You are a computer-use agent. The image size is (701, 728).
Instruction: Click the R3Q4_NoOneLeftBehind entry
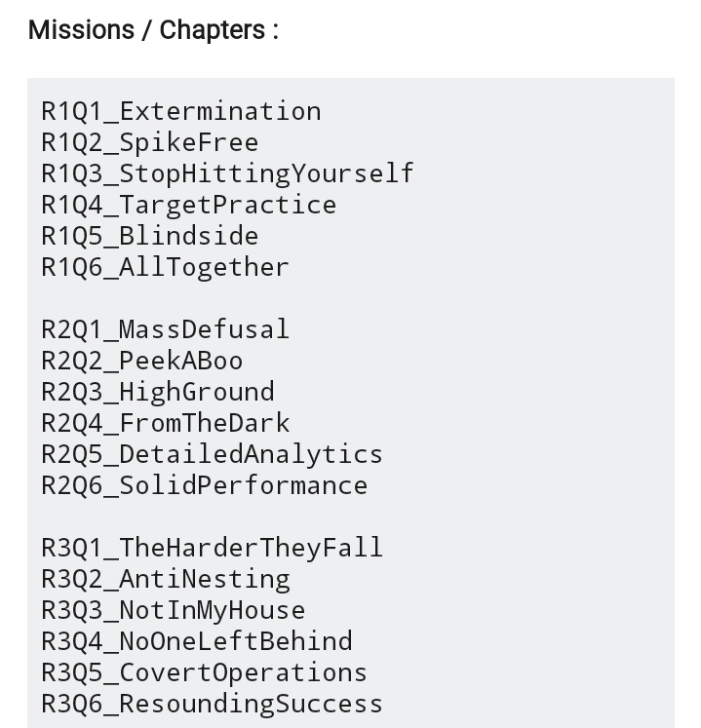[197, 641]
